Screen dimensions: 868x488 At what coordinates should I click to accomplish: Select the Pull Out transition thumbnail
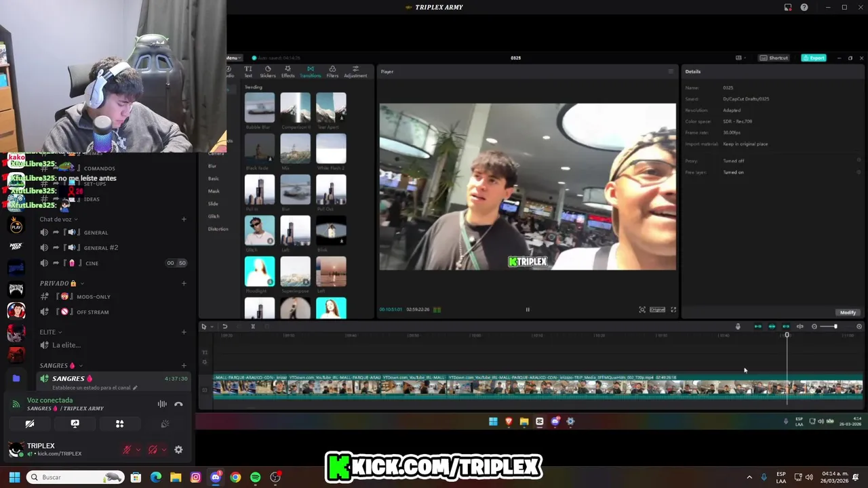[331, 190]
